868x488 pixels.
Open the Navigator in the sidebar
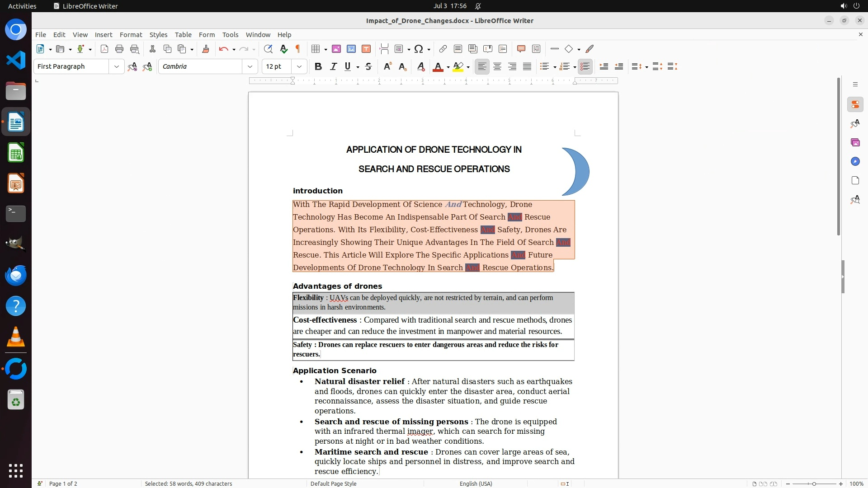pos(855,161)
